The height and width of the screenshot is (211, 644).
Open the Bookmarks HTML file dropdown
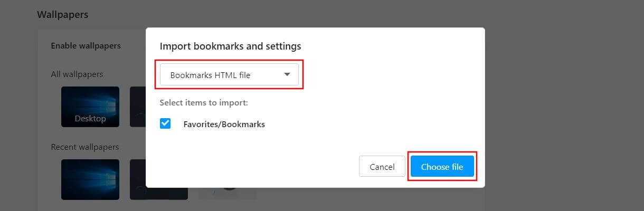pyautogui.click(x=229, y=75)
